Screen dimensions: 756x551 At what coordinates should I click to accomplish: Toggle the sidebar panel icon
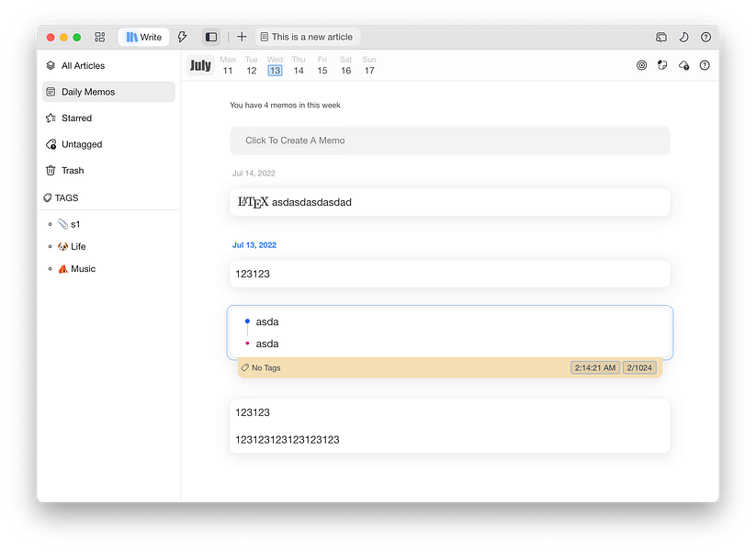coord(211,37)
